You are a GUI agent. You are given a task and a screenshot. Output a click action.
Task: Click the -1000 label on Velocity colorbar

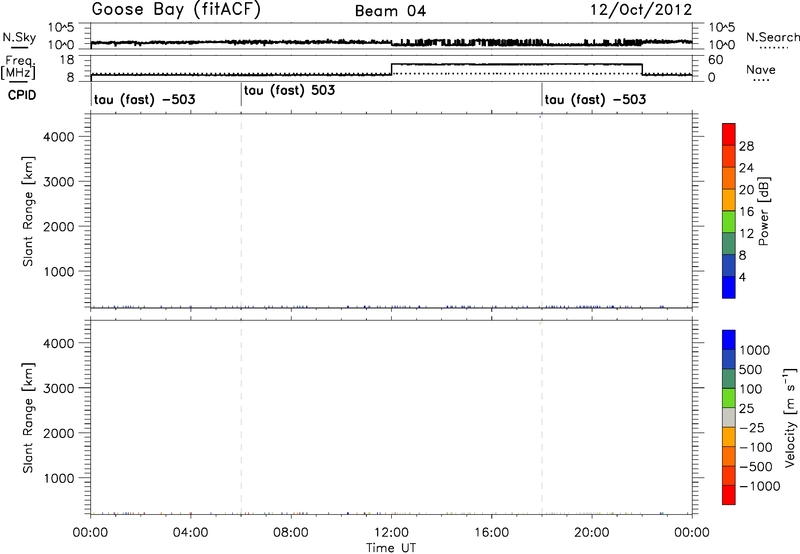(x=759, y=486)
